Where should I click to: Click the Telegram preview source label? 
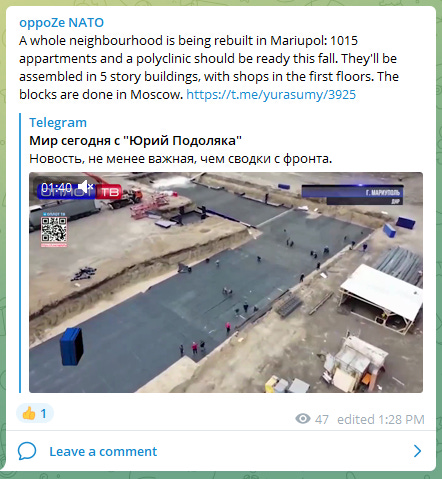(58, 123)
